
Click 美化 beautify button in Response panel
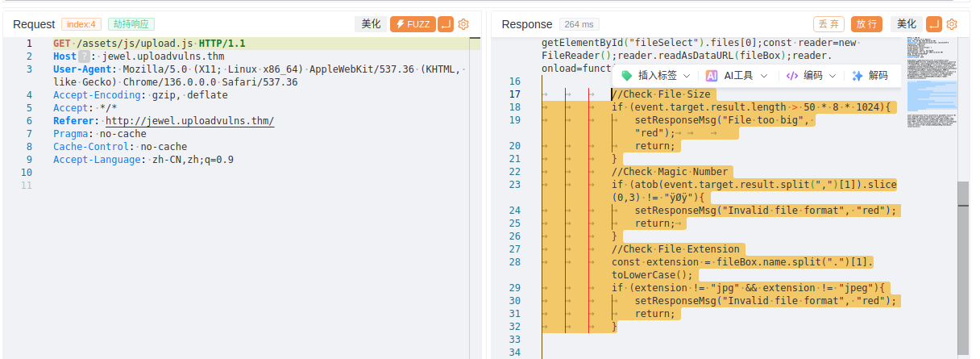[x=907, y=24]
